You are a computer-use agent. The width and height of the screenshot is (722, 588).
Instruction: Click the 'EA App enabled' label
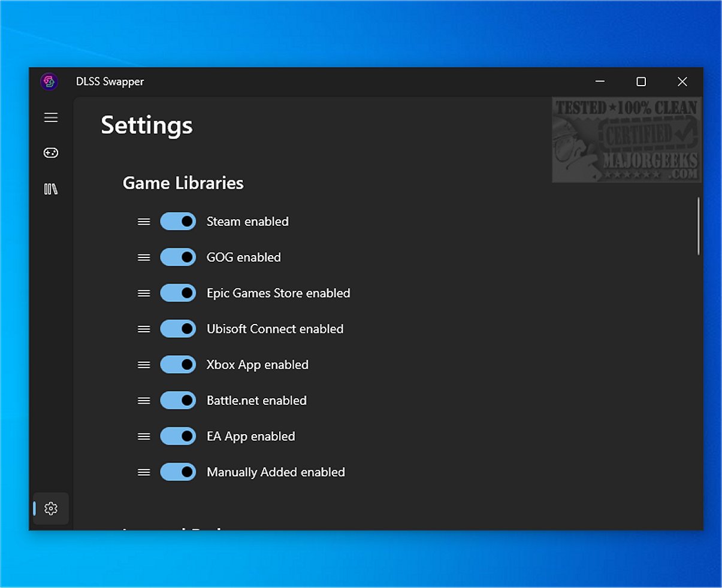(x=251, y=437)
